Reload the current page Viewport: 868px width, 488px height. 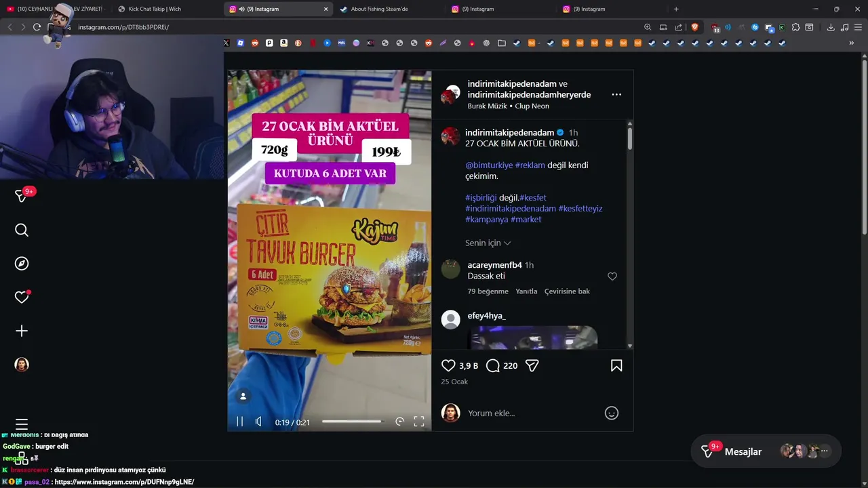(37, 27)
